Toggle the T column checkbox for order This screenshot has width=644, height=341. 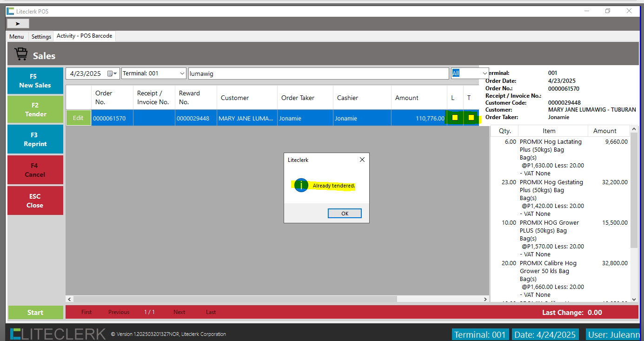pos(471,118)
